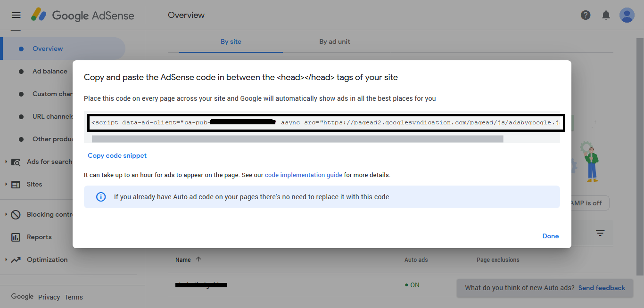This screenshot has width=644, height=308.
Task: Click the horizontal scrollbar under the code
Action: (x=297, y=138)
